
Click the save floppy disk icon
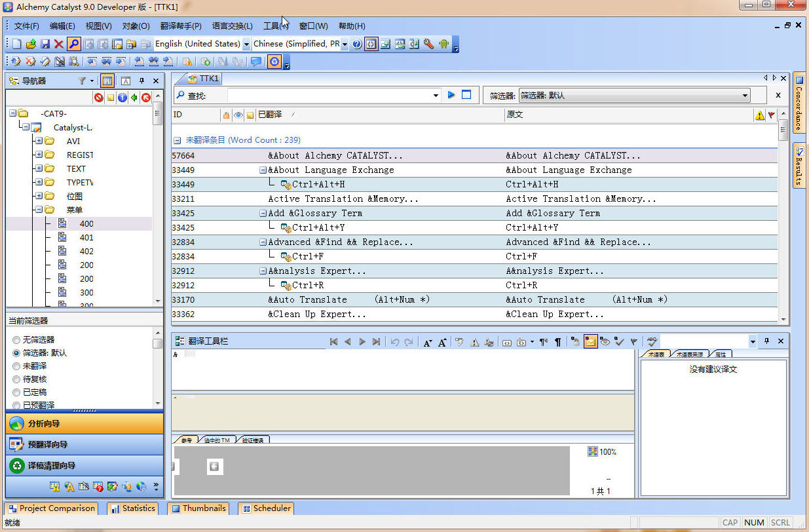point(45,44)
